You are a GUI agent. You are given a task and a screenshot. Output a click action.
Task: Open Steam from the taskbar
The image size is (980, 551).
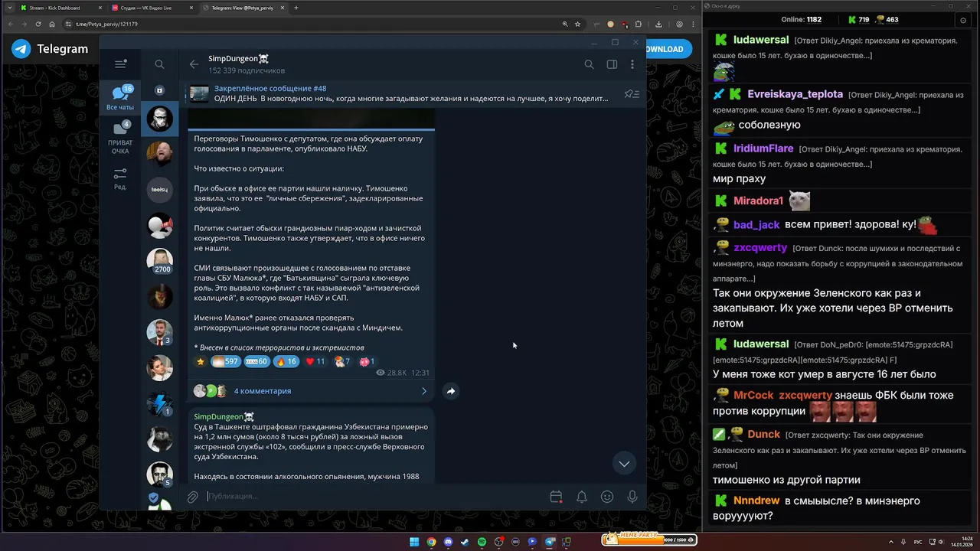point(465,542)
